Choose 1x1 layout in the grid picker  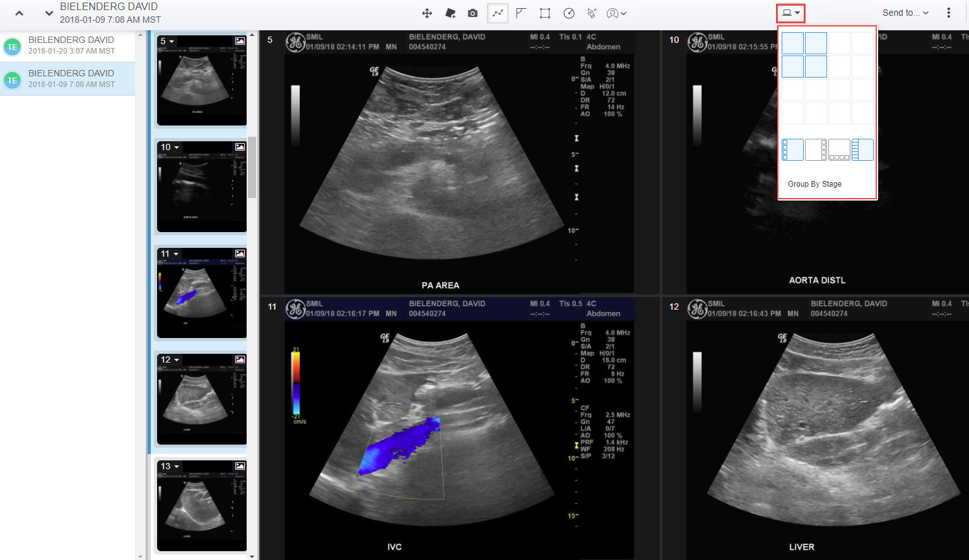click(x=792, y=43)
